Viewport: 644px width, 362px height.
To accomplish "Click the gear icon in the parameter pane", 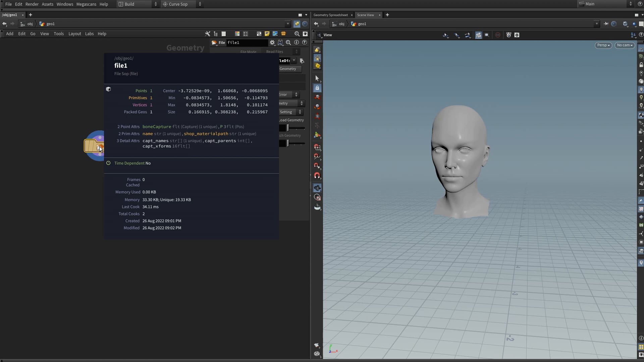I will pyautogui.click(x=272, y=43).
